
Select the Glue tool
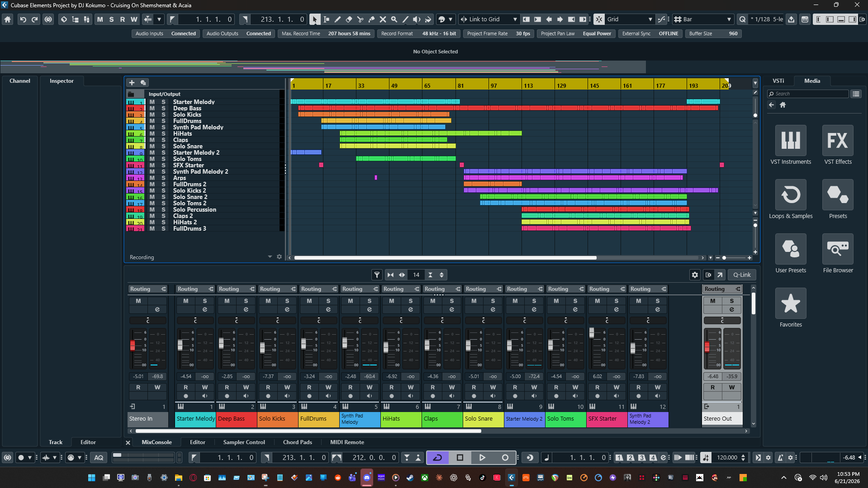tap(371, 19)
